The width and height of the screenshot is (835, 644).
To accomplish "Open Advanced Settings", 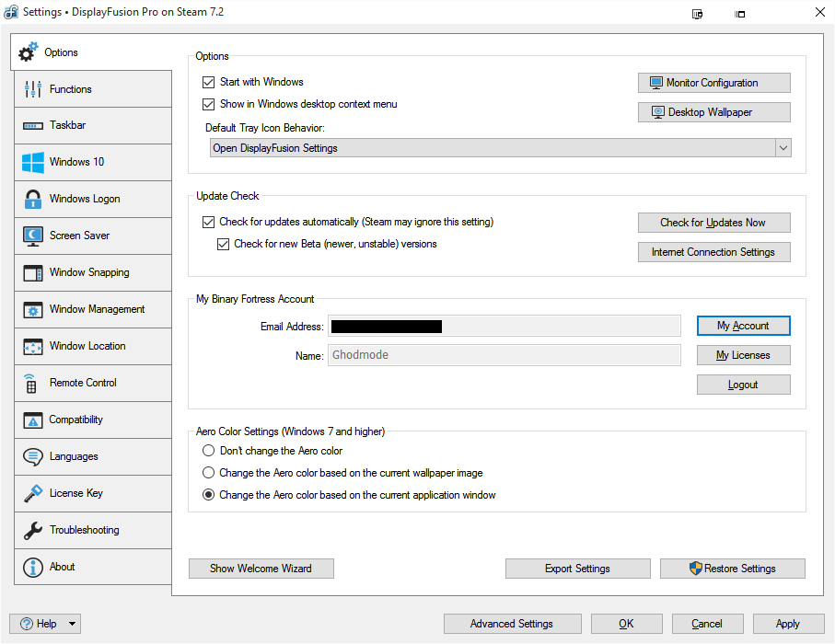I will tap(512, 624).
